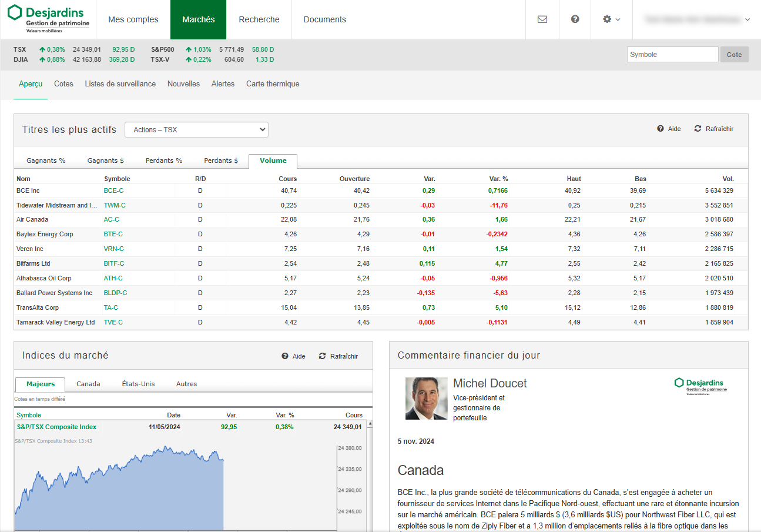Click the Desjardins logo in commentary panel
Viewport: 761px width, 532px height.
coord(700,386)
